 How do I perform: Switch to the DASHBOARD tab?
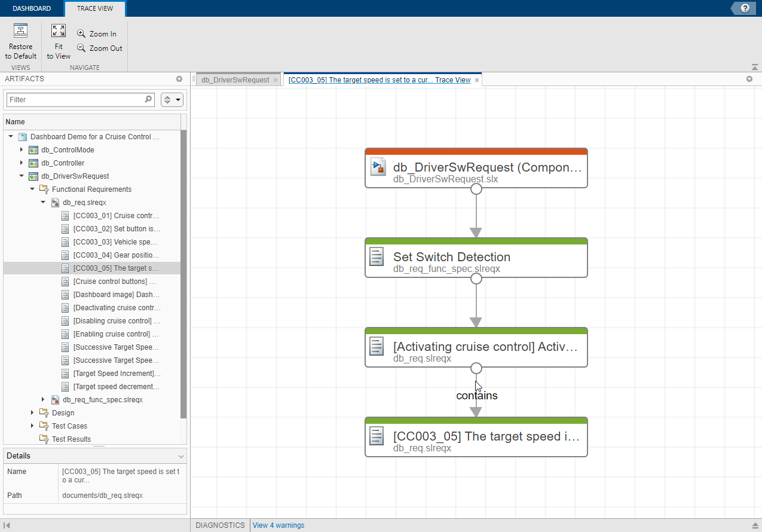pos(32,8)
